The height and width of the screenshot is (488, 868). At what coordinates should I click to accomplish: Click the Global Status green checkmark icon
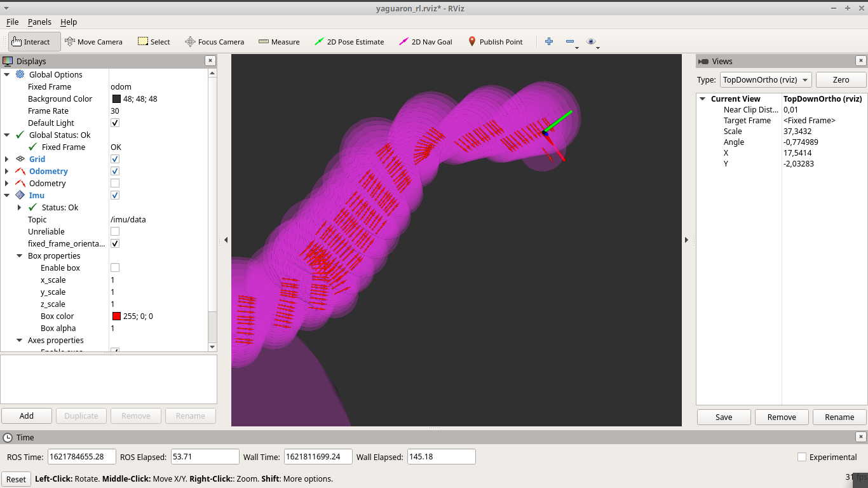coord(20,135)
